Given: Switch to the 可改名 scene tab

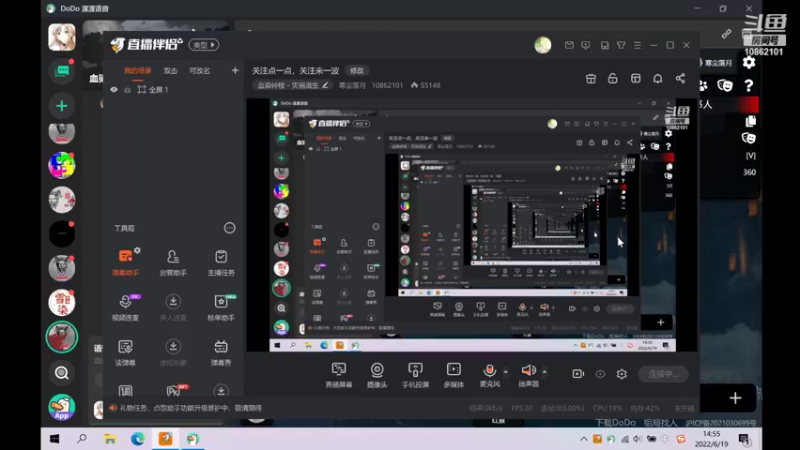Looking at the screenshot, I should tap(199, 71).
